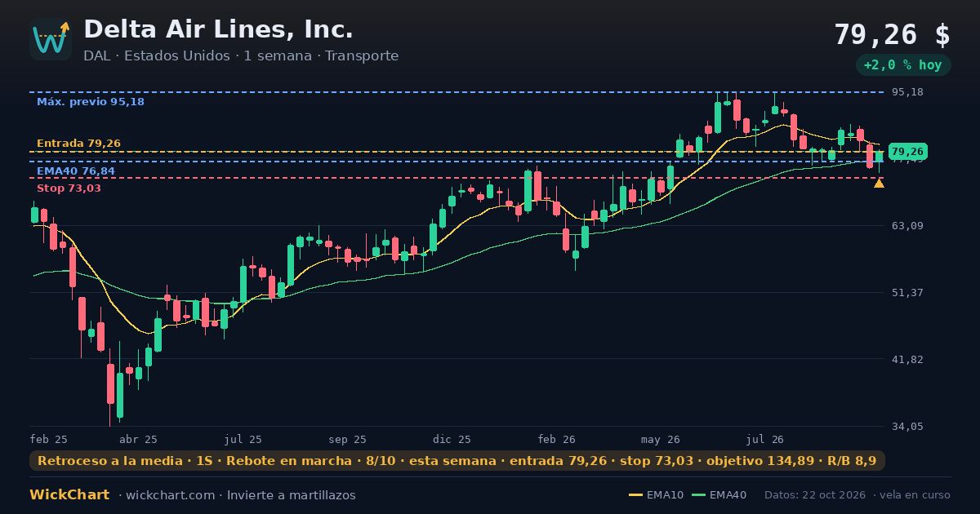This screenshot has width=980, height=514.
Task: Click the 'sep 25' date axis label
Action: pos(348,439)
